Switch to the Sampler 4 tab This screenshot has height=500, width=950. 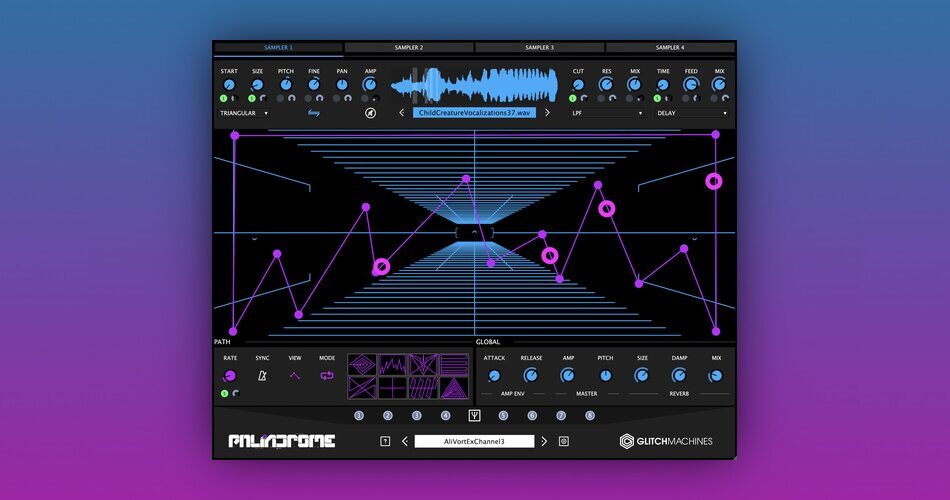click(x=669, y=47)
